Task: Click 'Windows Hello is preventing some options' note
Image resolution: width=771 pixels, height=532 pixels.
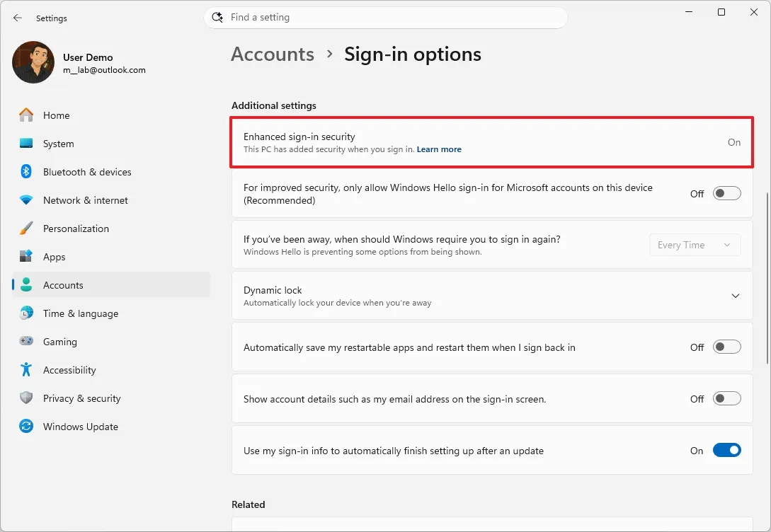Action: [362, 252]
